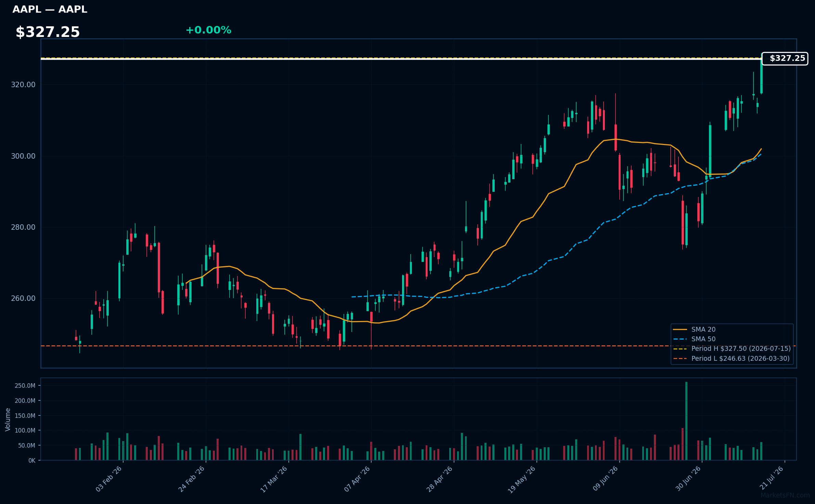
Task: Click the 320.00 y-axis label
Action: (23, 85)
